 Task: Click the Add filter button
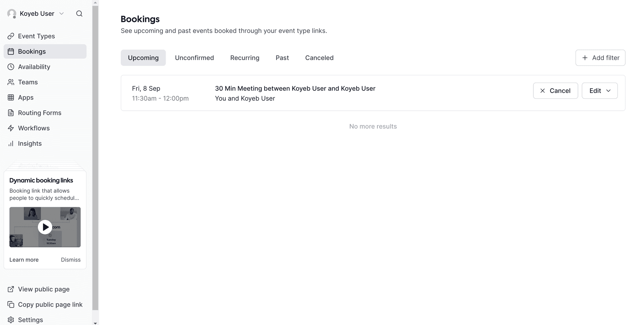(x=600, y=58)
